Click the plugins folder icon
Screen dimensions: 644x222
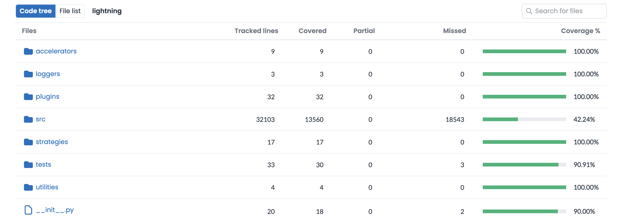pos(28,96)
